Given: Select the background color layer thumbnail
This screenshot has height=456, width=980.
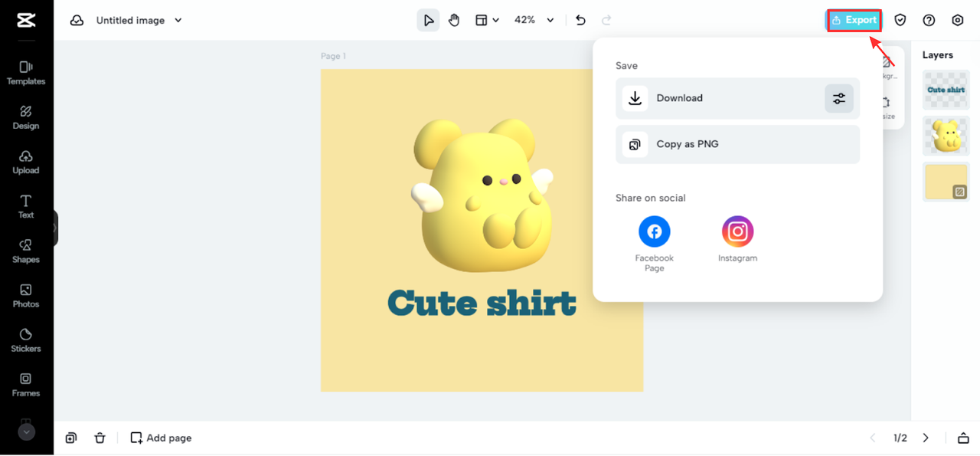Looking at the screenshot, I should (946, 182).
